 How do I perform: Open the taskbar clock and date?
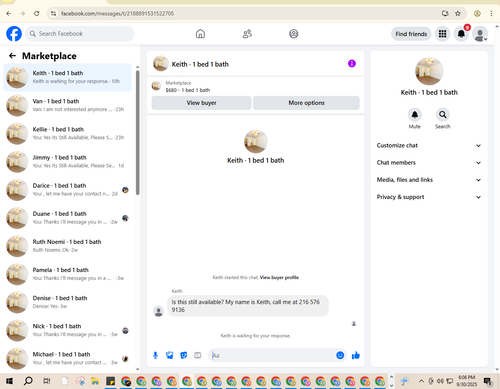pos(467,381)
